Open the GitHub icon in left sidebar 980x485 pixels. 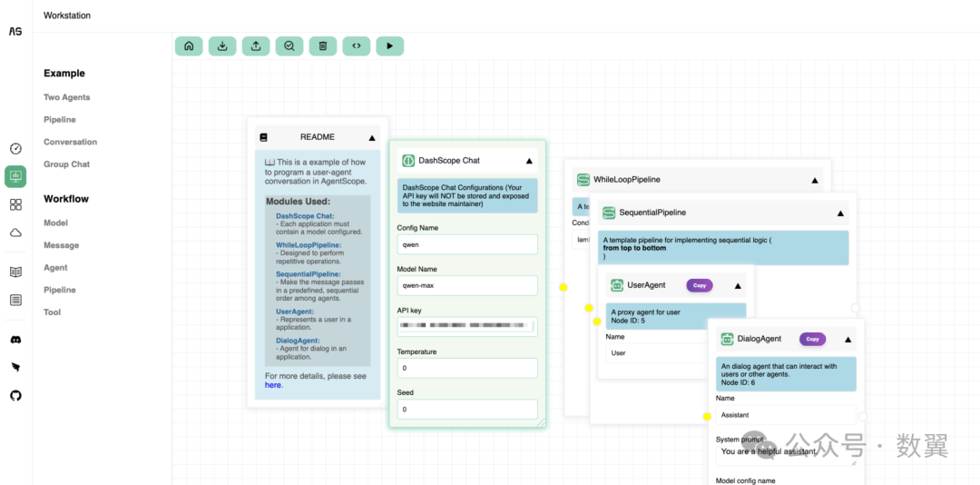point(15,395)
